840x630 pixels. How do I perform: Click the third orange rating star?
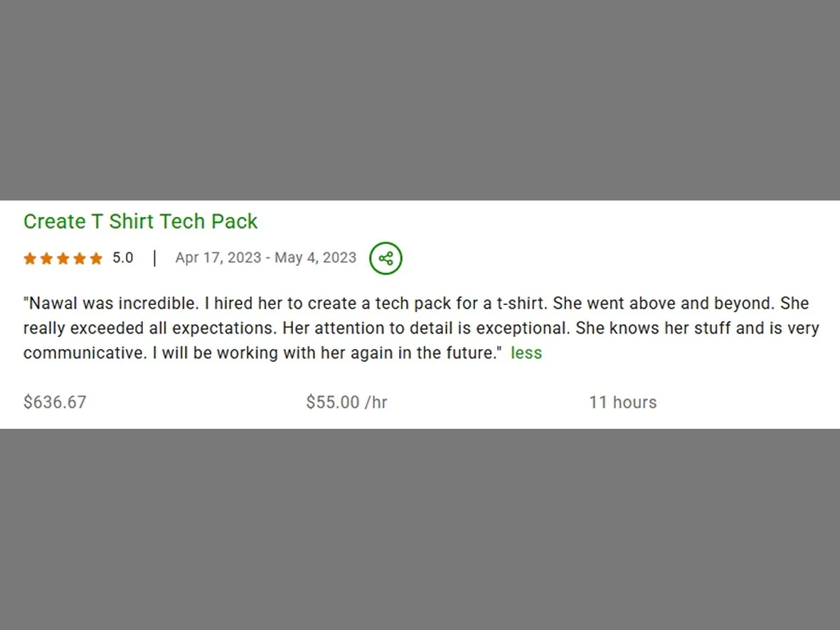click(x=63, y=259)
